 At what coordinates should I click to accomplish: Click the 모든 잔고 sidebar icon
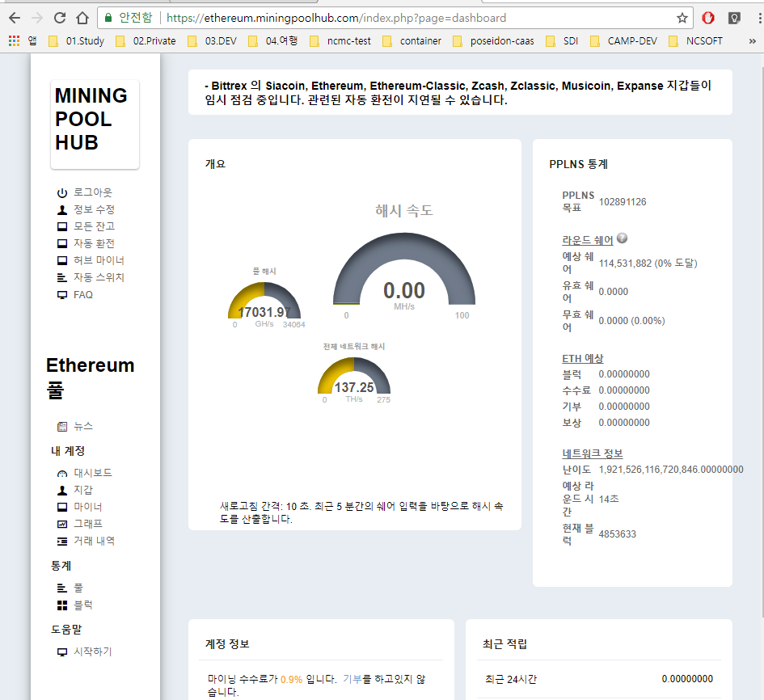pyautogui.click(x=62, y=226)
